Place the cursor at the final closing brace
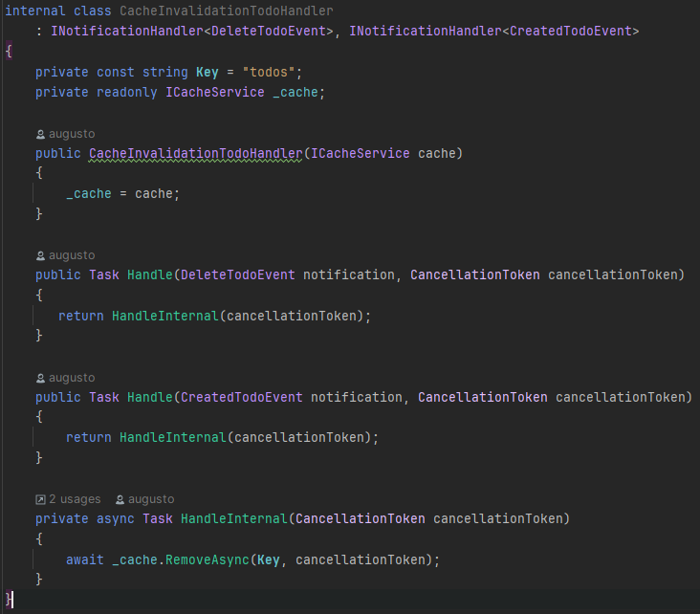Image resolution: width=700 pixels, height=614 pixels. [9, 600]
